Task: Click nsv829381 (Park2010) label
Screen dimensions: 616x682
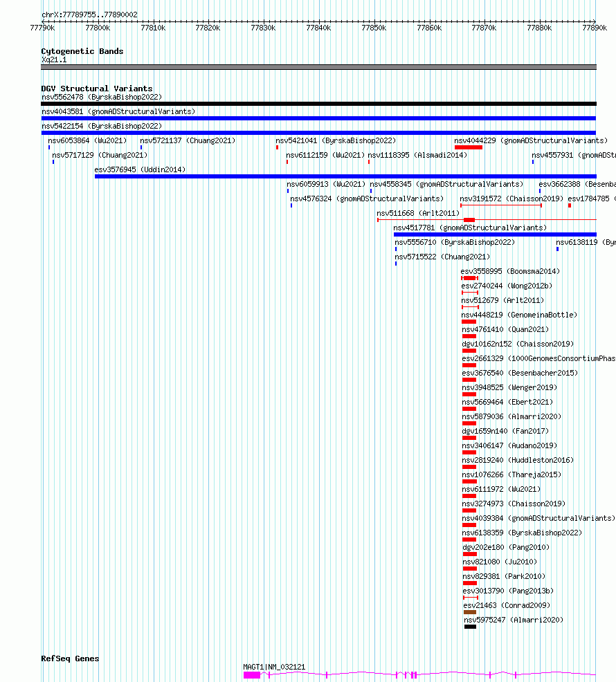Action: click(504, 576)
